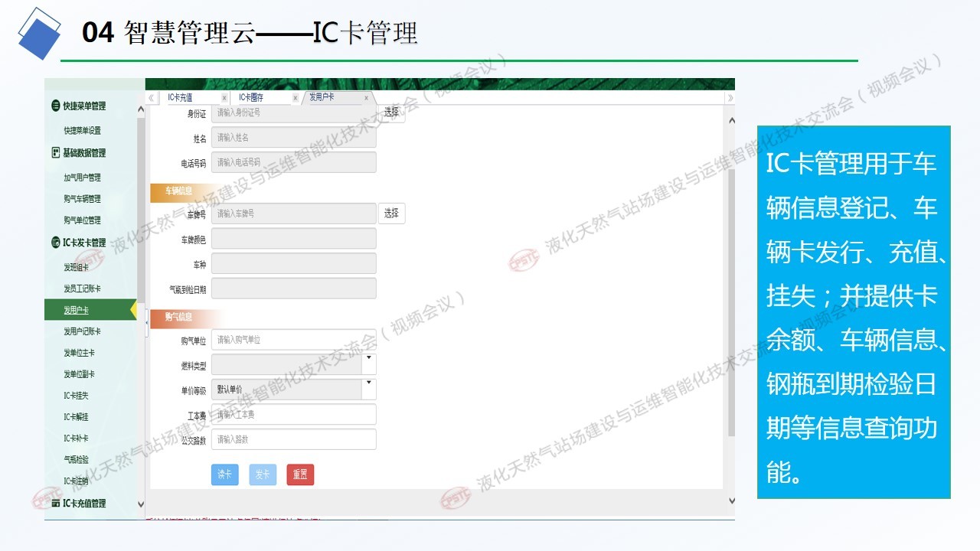The image size is (980, 551).
Task: Open the 发单位副卡 menu item
Action: (x=79, y=374)
